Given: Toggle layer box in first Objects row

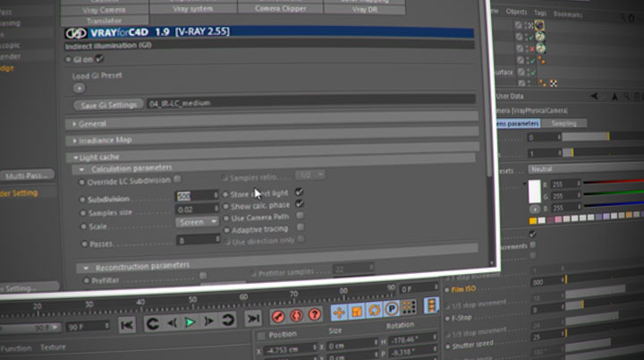Looking at the screenshot, I should [x=519, y=25].
